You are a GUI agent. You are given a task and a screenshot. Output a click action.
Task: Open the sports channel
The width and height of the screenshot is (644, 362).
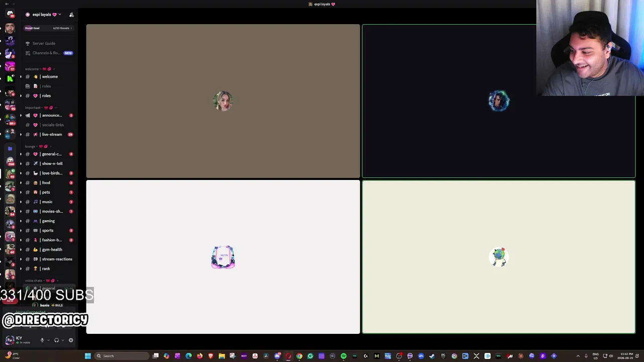click(x=48, y=230)
